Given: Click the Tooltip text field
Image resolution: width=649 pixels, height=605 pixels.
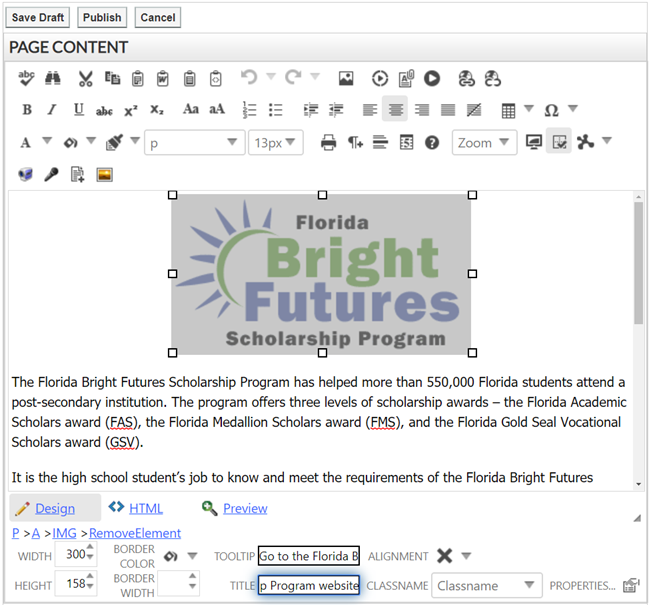Looking at the screenshot, I should 308,556.
